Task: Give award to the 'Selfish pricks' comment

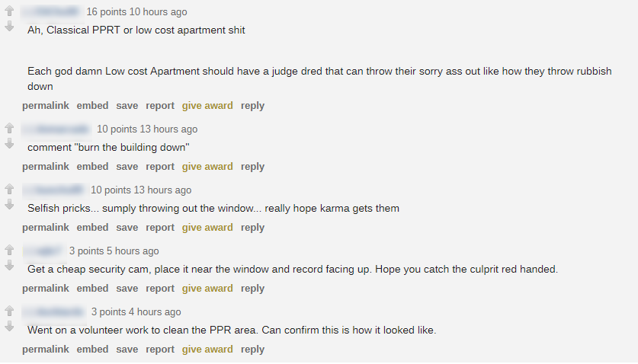Action: 207,228
